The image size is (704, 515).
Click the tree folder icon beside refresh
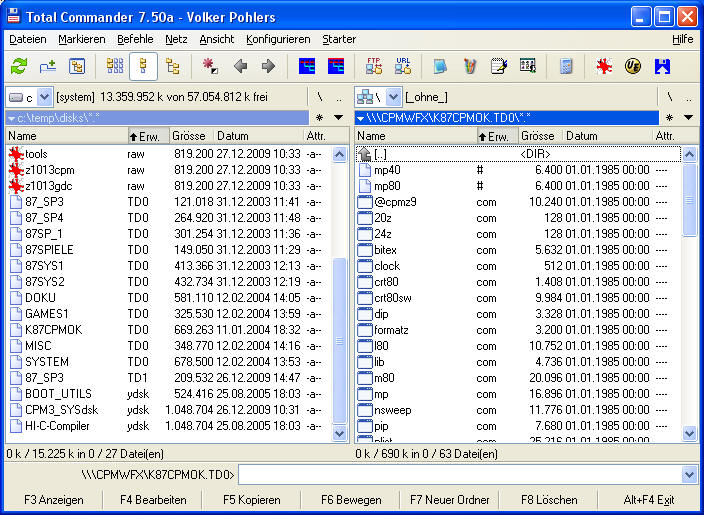click(x=77, y=66)
